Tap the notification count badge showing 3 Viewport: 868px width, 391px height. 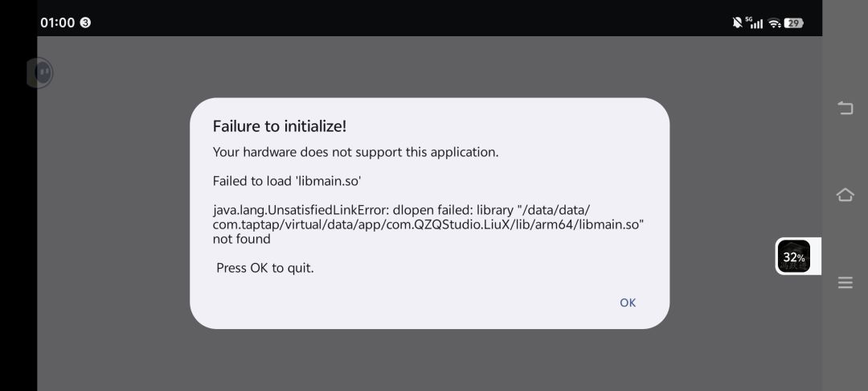click(x=85, y=23)
